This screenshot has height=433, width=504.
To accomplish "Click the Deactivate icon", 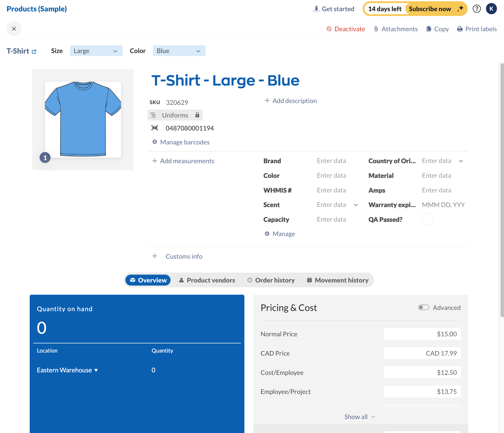I will pos(329,29).
